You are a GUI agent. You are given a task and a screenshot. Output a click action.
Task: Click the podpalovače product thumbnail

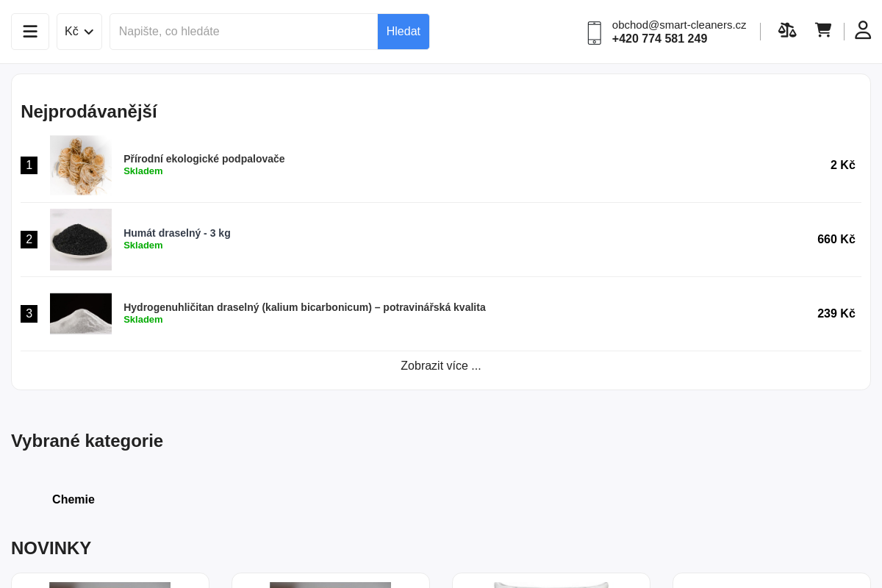pos(81,165)
